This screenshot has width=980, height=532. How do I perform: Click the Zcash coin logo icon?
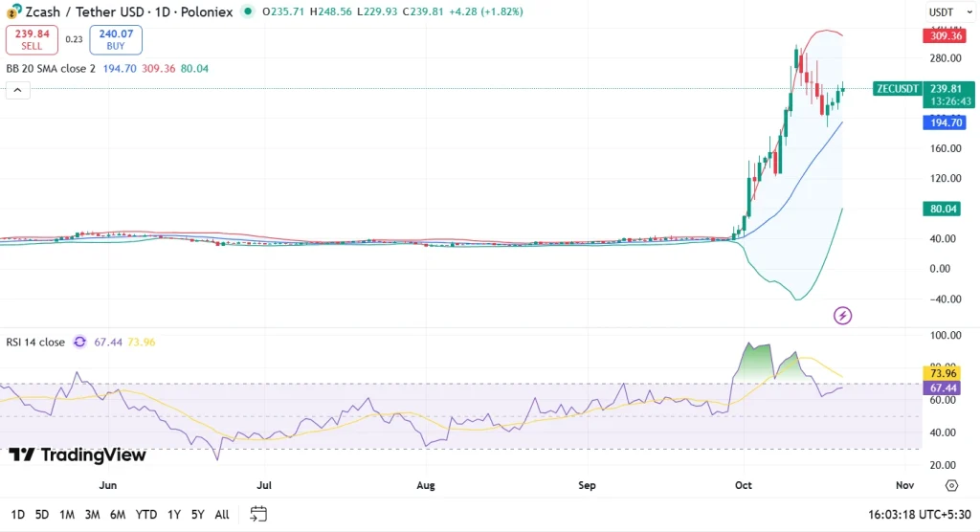point(14,11)
